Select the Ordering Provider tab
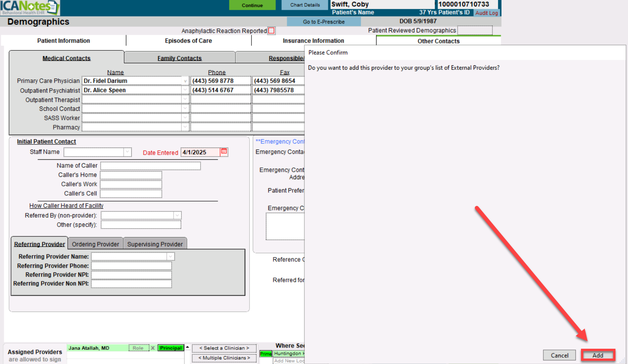This screenshot has height=364, width=628. pos(95,244)
